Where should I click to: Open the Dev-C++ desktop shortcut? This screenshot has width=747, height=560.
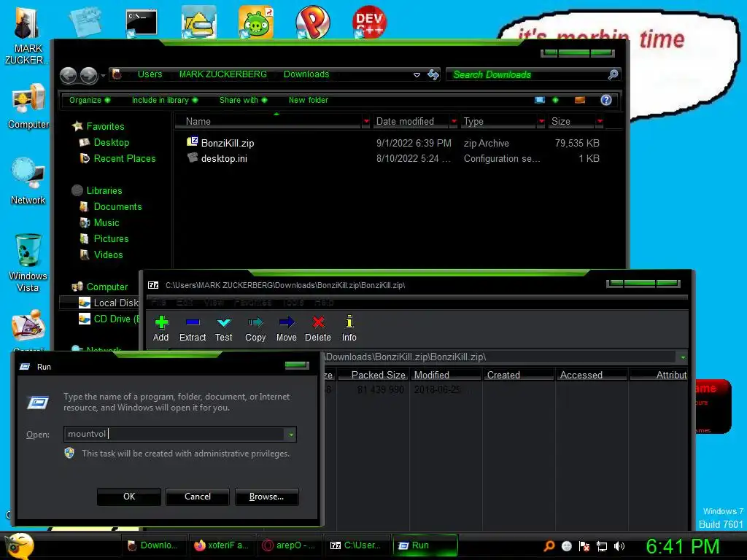click(369, 22)
